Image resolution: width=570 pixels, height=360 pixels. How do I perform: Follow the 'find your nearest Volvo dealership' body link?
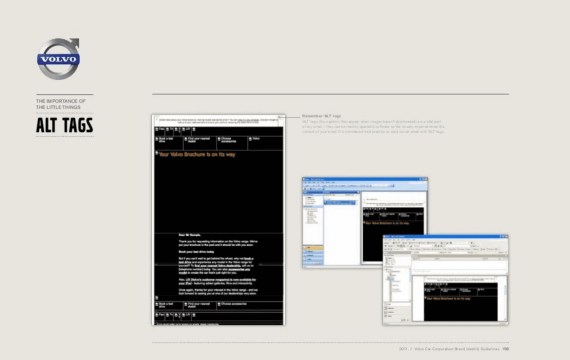pyautogui.click(x=217, y=266)
